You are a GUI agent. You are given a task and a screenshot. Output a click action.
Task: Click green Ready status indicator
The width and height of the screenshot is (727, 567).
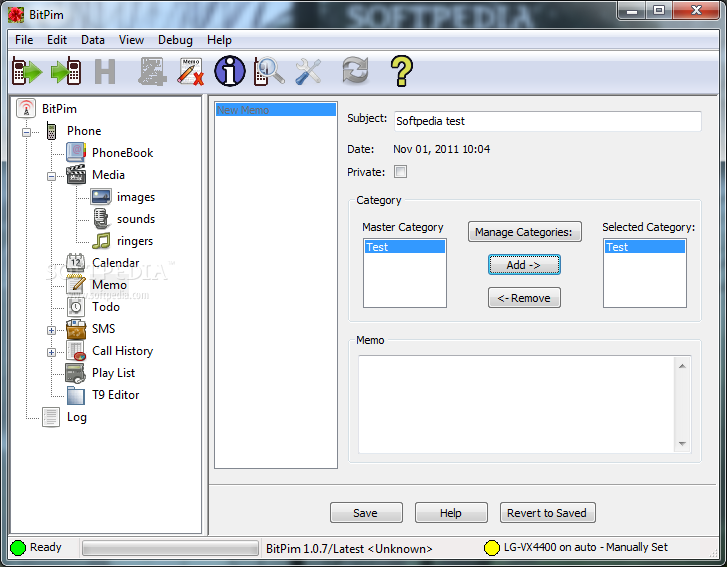18,548
